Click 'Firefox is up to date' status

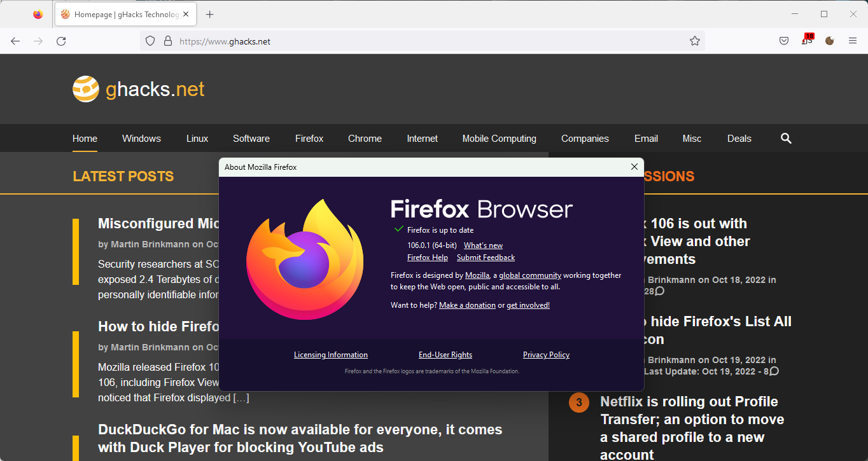440,230
